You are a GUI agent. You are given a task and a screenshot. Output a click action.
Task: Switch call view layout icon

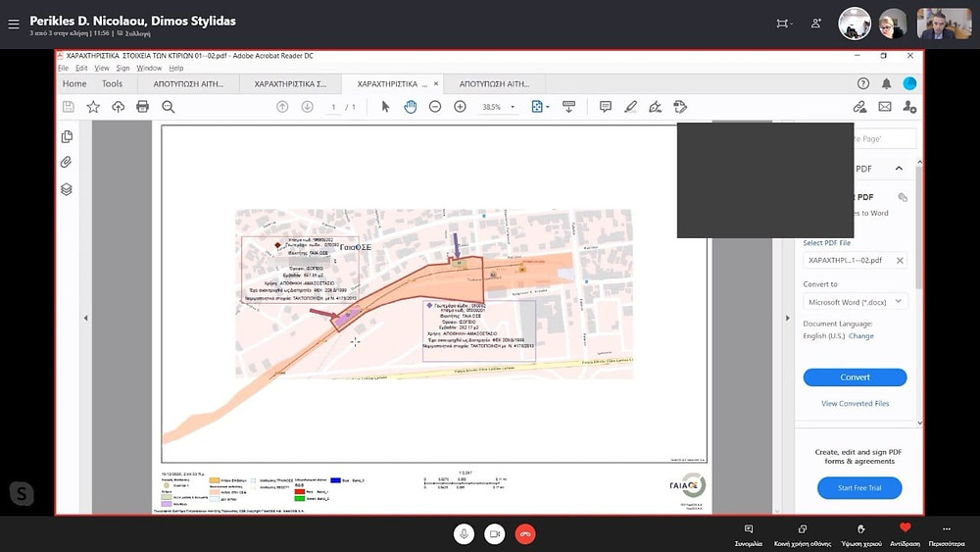pyautogui.click(x=784, y=24)
